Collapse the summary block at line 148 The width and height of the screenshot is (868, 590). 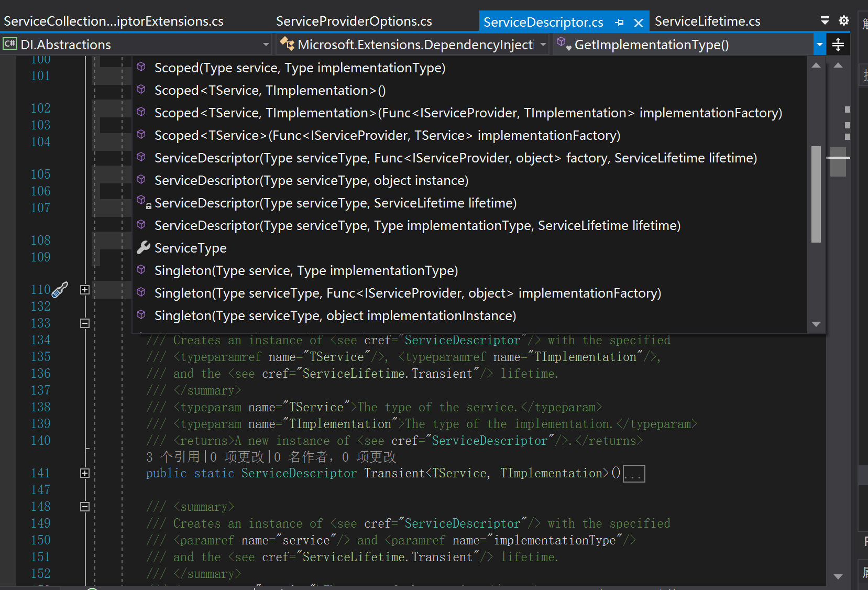(85, 507)
